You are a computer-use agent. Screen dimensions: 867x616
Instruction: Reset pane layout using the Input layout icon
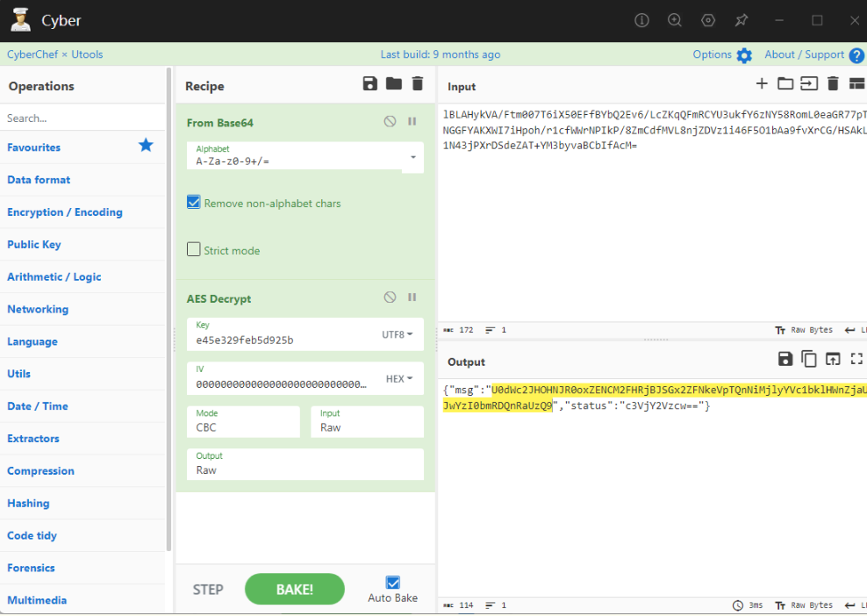click(x=857, y=83)
